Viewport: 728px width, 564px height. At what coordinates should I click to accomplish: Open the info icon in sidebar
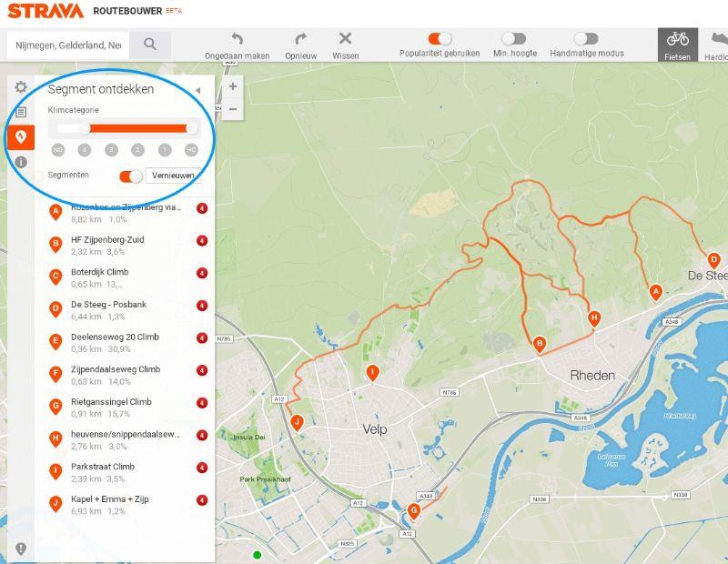(x=21, y=162)
